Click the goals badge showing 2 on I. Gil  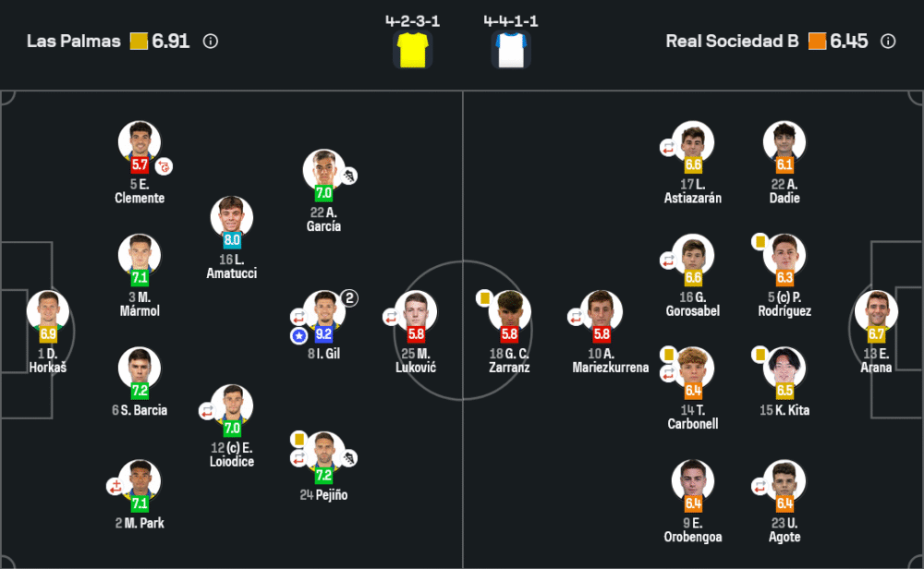(x=348, y=297)
